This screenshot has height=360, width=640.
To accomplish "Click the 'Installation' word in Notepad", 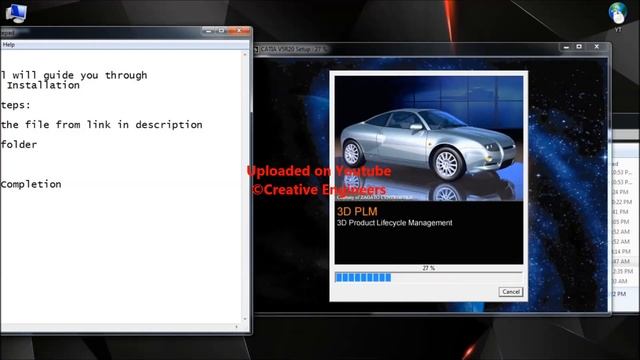I will coord(43,85).
